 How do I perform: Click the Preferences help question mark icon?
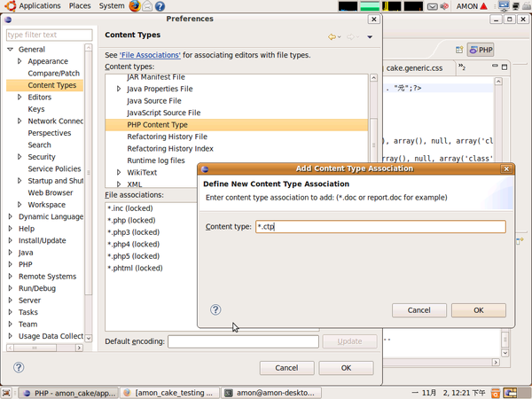click(x=19, y=367)
